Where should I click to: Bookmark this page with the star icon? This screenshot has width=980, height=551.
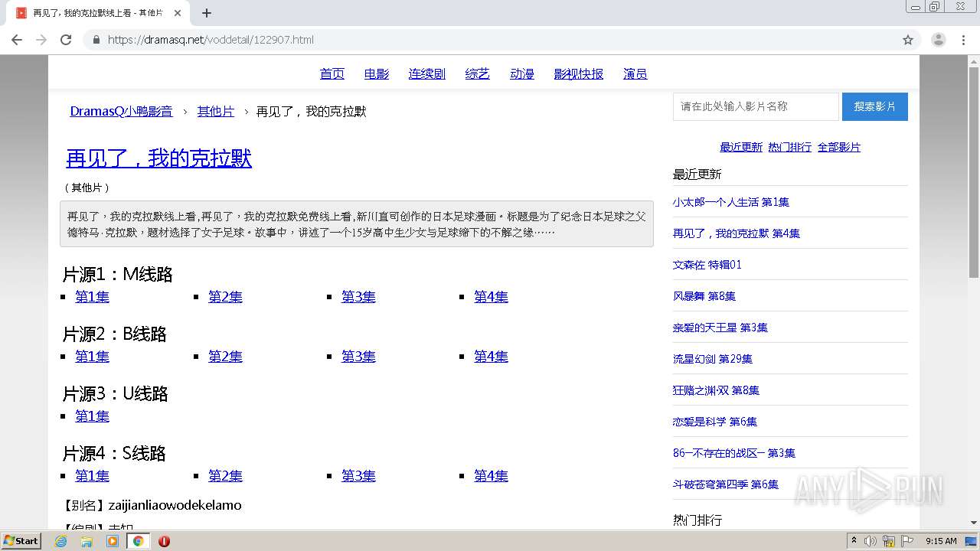[x=908, y=40]
